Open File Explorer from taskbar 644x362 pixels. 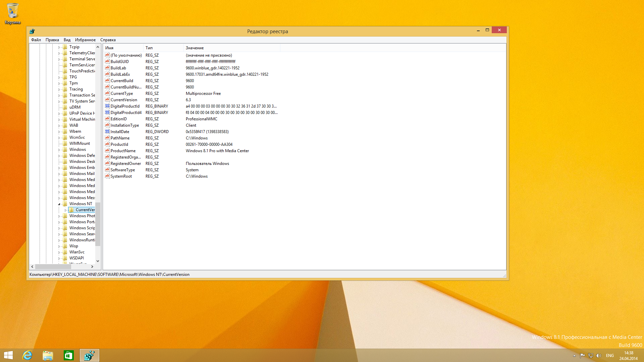tap(48, 355)
